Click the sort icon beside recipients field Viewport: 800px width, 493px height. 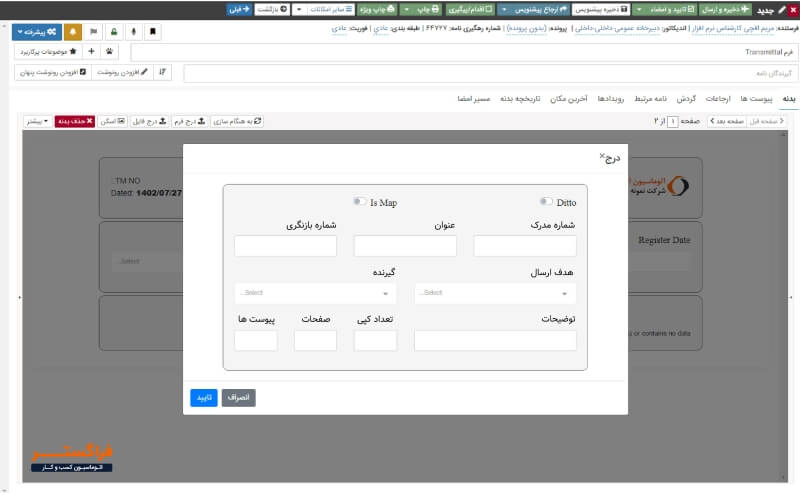pos(162,72)
